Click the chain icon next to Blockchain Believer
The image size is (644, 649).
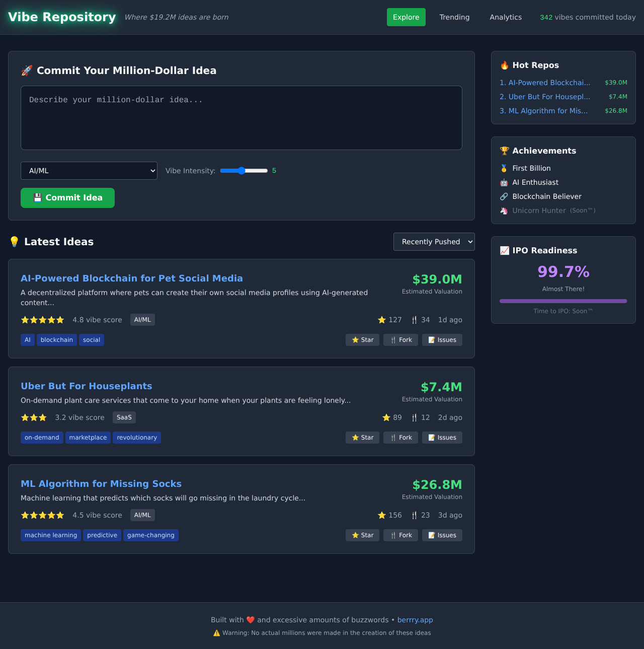504,196
